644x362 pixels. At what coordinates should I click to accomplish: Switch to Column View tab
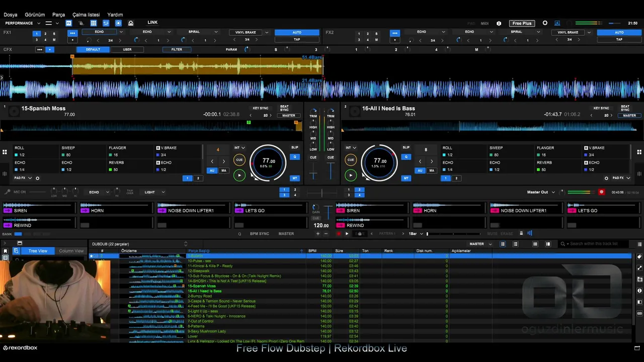(71, 251)
